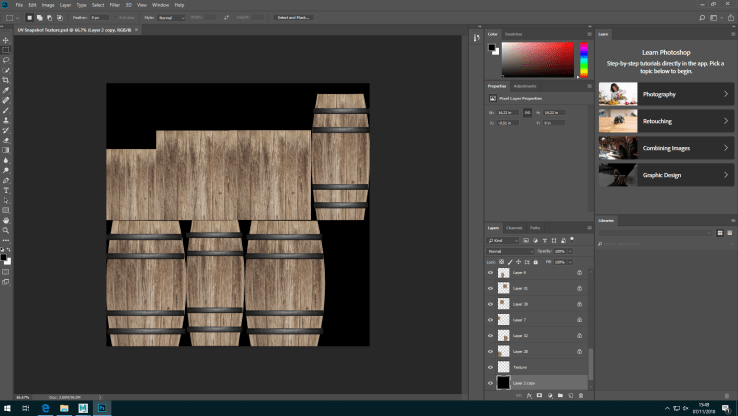The height and width of the screenshot is (416, 738).
Task: Hide Layer 2 copy using its eye icon
Action: coord(490,383)
